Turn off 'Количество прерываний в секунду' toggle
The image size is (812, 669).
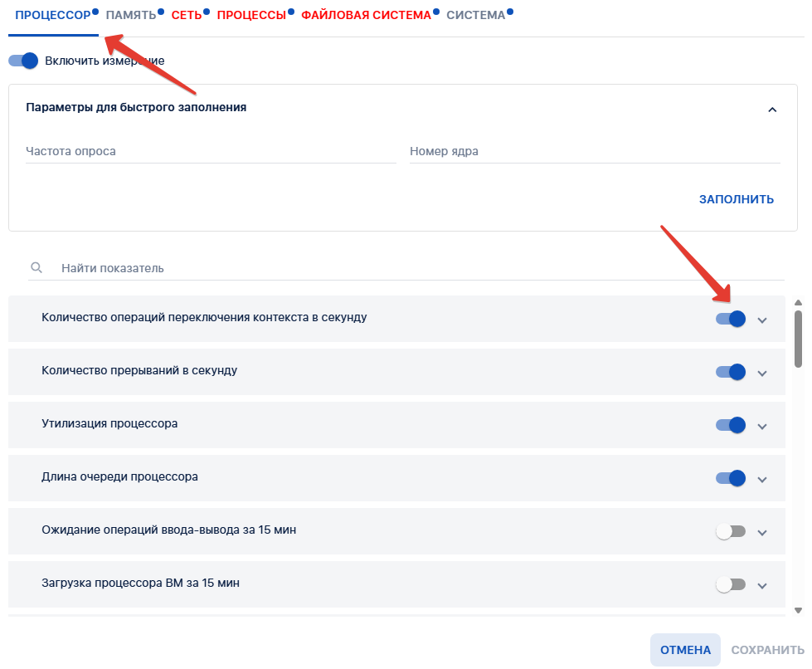[x=731, y=372]
